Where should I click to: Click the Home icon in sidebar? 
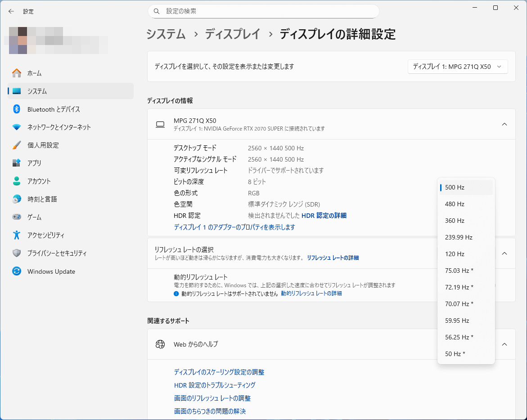click(17, 73)
